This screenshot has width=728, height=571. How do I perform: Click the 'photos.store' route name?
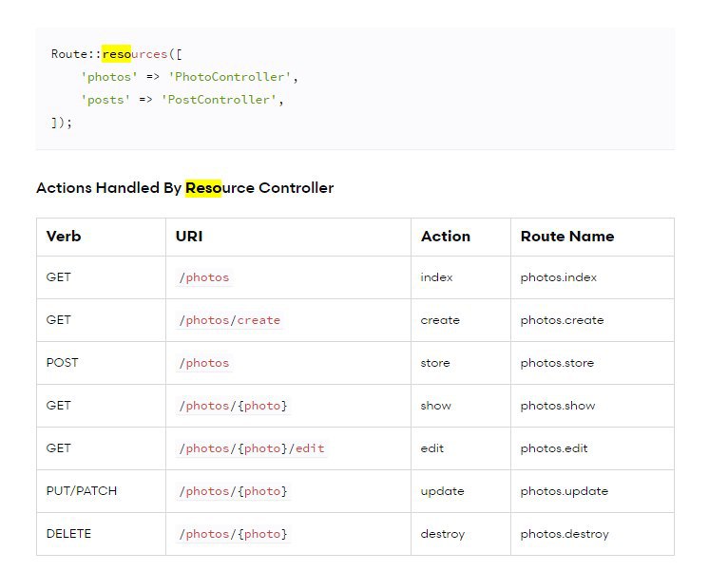point(557,363)
